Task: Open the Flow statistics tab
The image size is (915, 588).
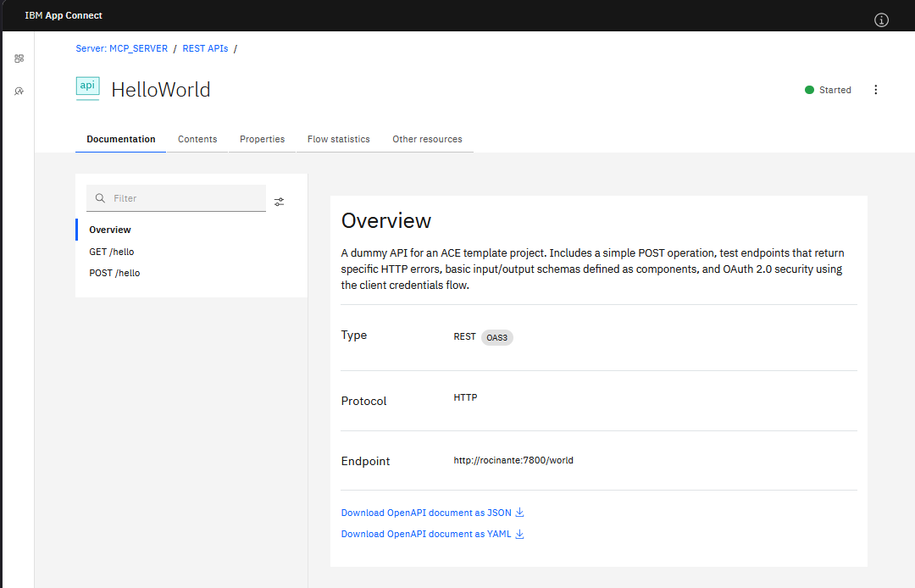Action: pyautogui.click(x=338, y=139)
